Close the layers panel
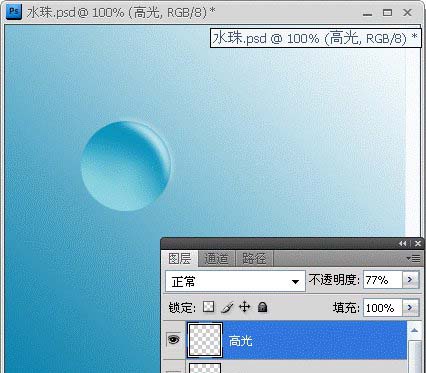426x373 pixels. (x=418, y=244)
